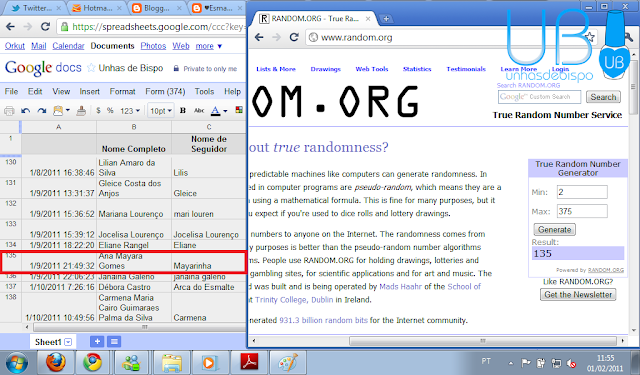The width and height of the screenshot is (640, 375).
Task: Open the Format menu in Google Docs
Action: (x=122, y=91)
